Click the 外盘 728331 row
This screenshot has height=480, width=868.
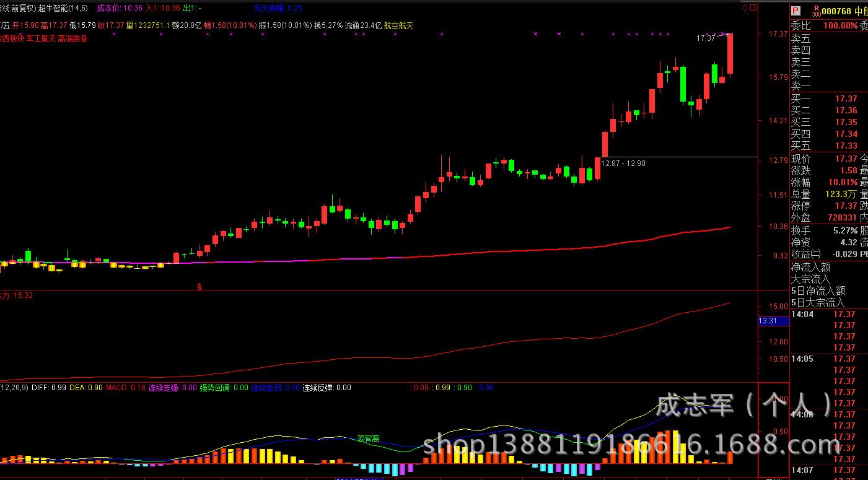coord(825,217)
